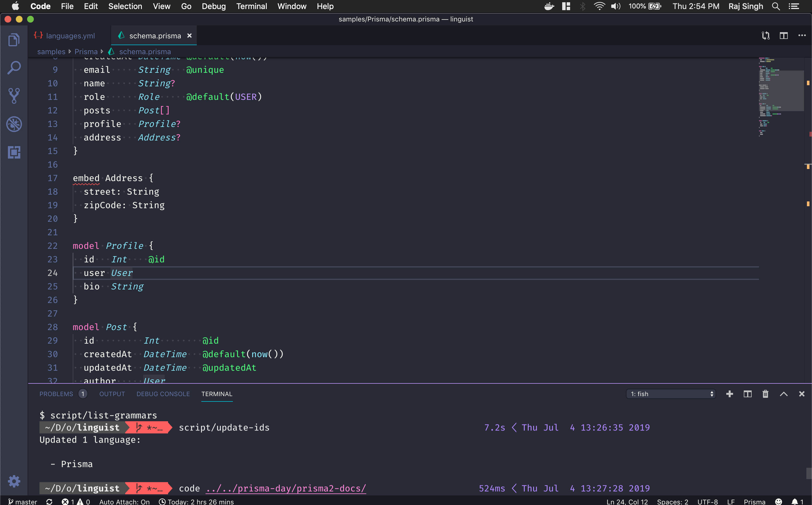
Task: Open the Explorer in the activity bar
Action: point(14,39)
